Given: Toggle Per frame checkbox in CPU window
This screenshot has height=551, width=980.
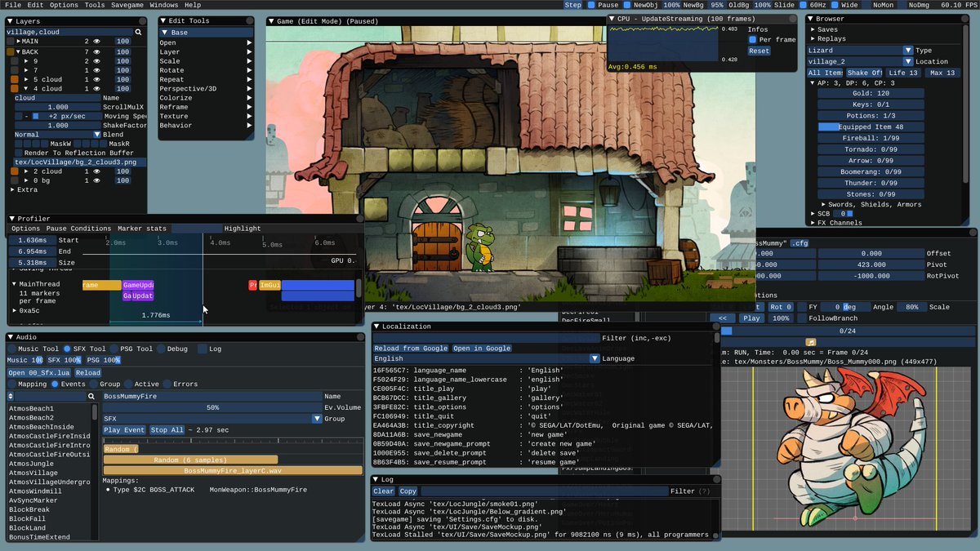Looking at the screenshot, I should (752, 39).
